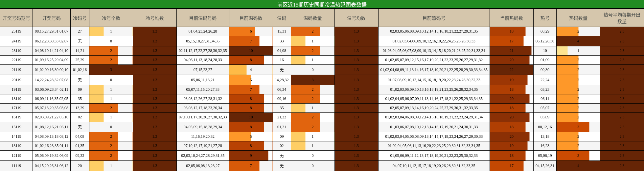Select period number 21119
This screenshot has height=171, width=644.
point(16,70)
